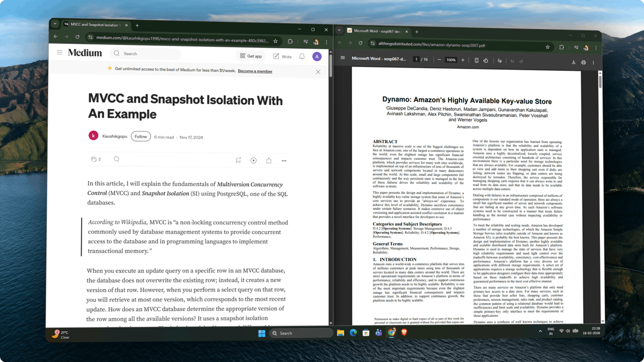Expand tab search dropdown in Medium window

click(x=55, y=25)
